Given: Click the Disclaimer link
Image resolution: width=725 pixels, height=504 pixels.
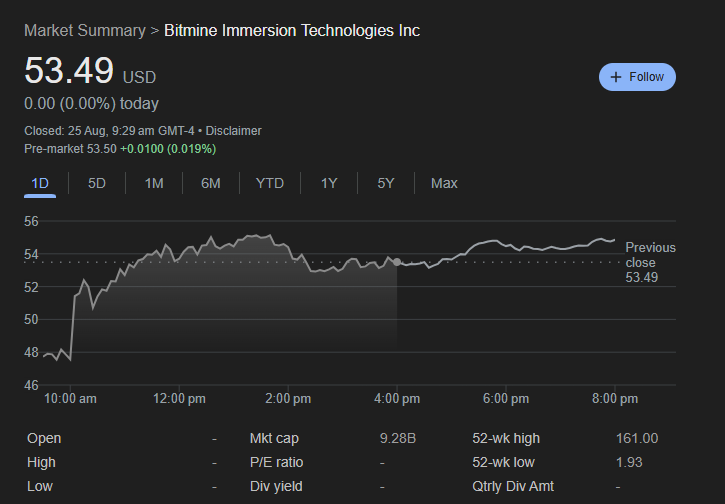Looking at the screenshot, I should tap(232, 131).
